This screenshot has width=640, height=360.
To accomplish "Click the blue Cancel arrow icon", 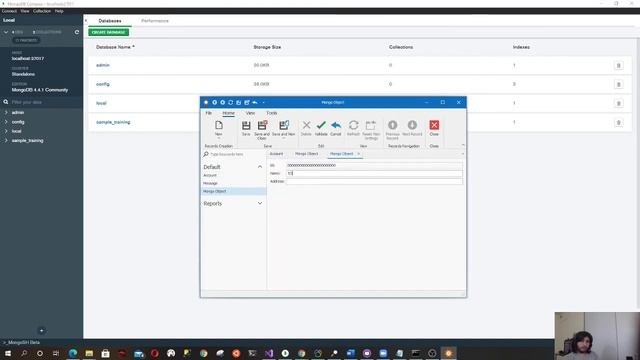I will (336, 125).
